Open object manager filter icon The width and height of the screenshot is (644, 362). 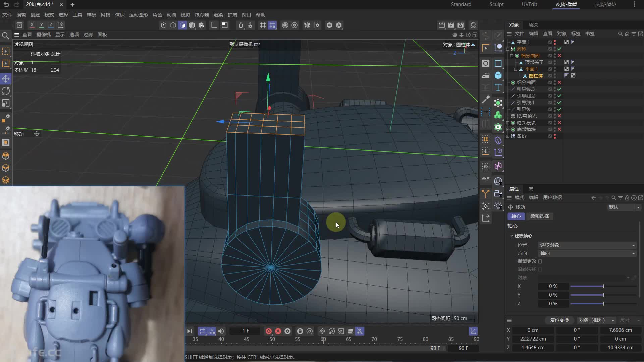point(634,34)
